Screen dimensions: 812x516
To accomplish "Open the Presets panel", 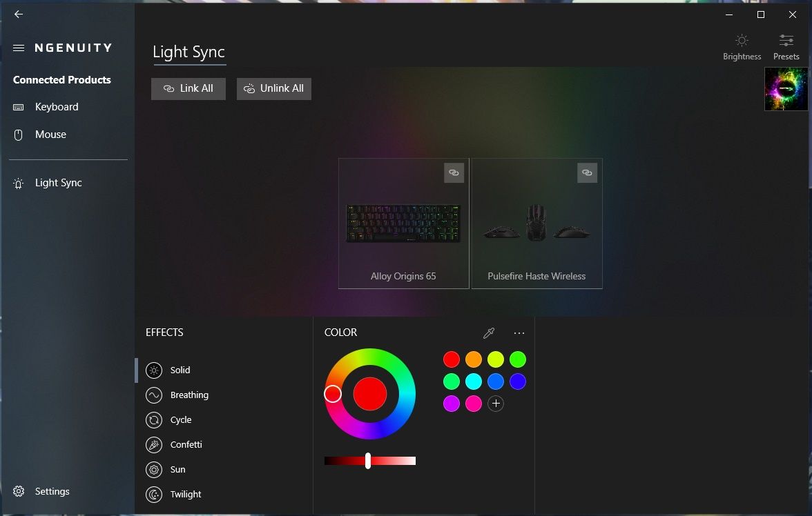I will [x=786, y=47].
